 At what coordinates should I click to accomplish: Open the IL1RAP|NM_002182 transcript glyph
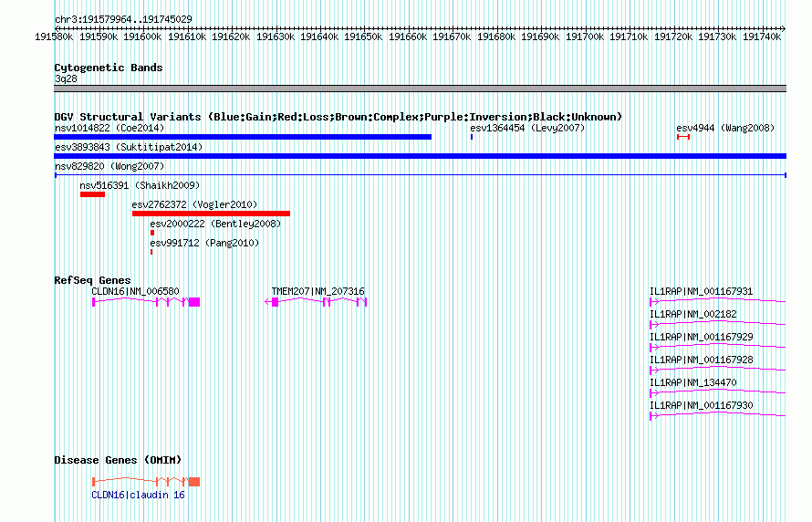tap(718, 324)
